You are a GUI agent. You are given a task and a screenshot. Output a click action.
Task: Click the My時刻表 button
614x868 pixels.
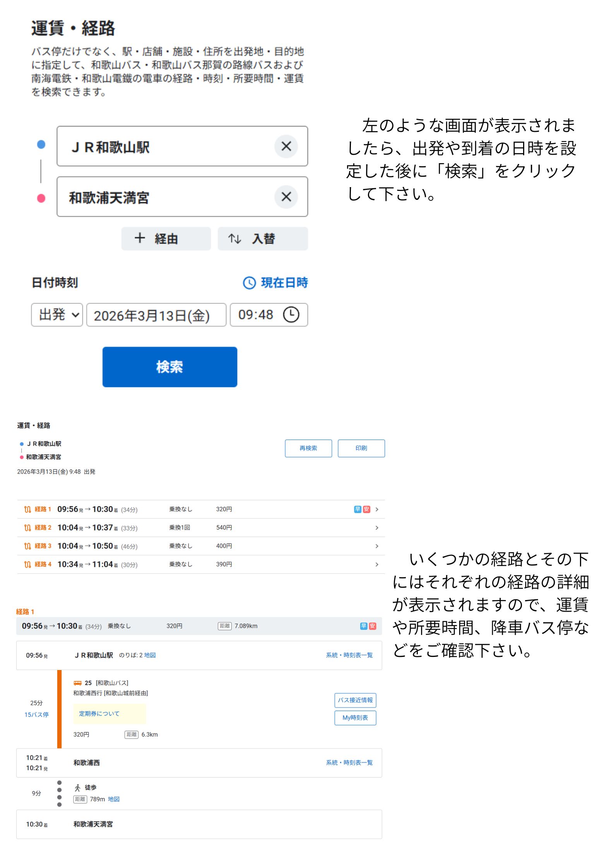(x=355, y=718)
